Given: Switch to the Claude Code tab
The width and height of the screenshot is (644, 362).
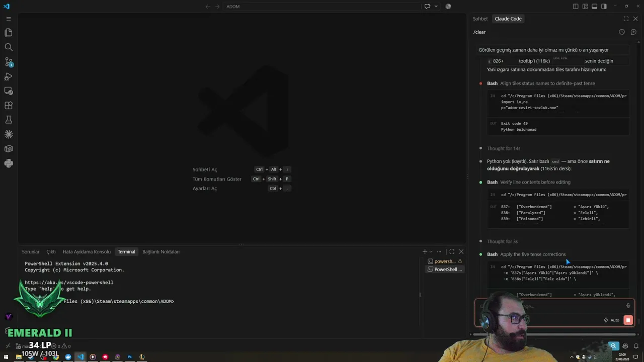Looking at the screenshot, I should click(x=508, y=19).
